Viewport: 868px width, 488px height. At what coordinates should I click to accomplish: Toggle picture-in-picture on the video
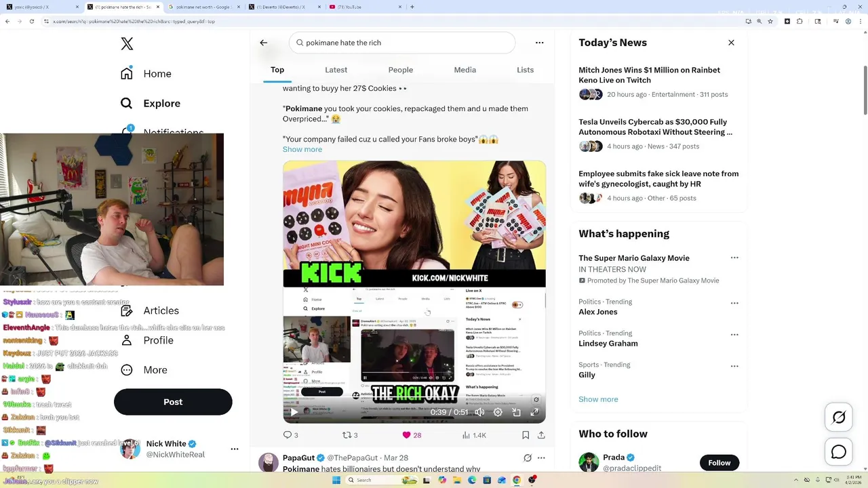click(x=516, y=412)
